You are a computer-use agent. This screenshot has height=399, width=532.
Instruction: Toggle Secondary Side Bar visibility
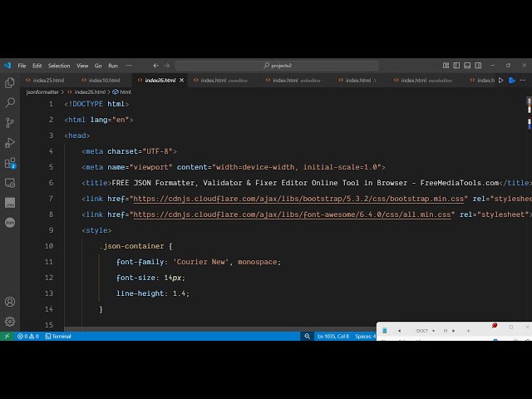pyautogui.click(x=478, y=66)
